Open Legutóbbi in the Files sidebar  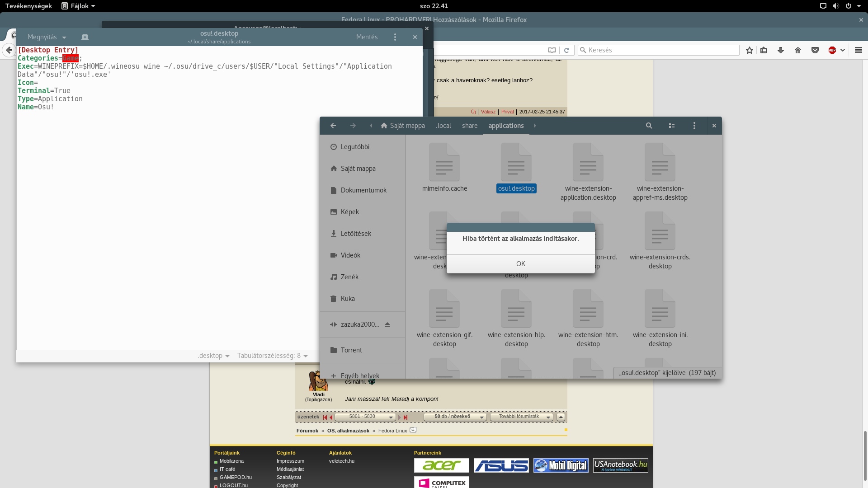pyautogui.click(x=362, y=147)
